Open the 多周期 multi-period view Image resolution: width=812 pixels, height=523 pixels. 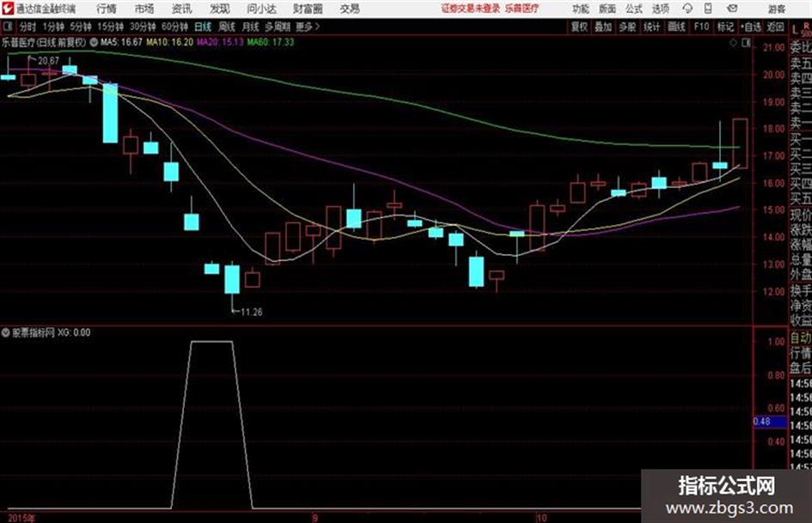click(278, 27)
